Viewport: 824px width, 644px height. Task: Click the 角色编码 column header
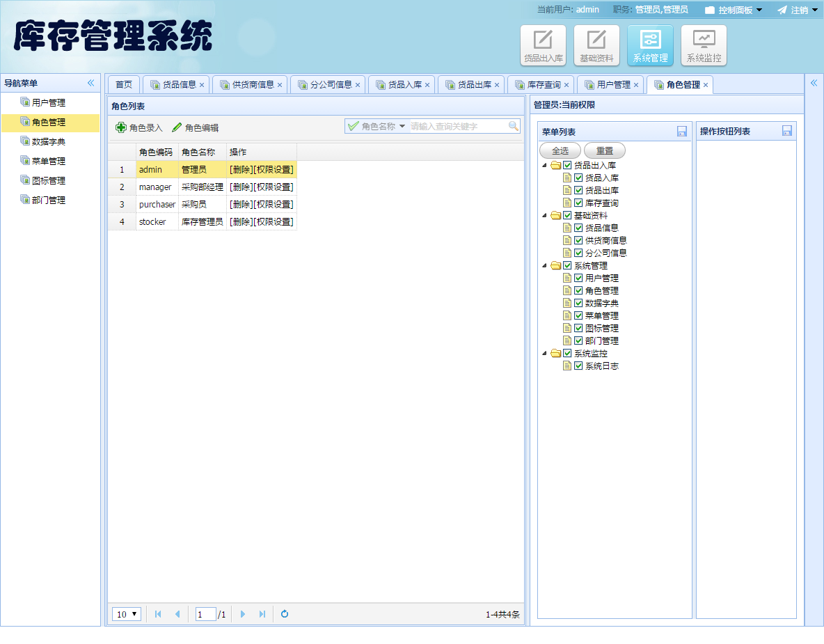156,152
